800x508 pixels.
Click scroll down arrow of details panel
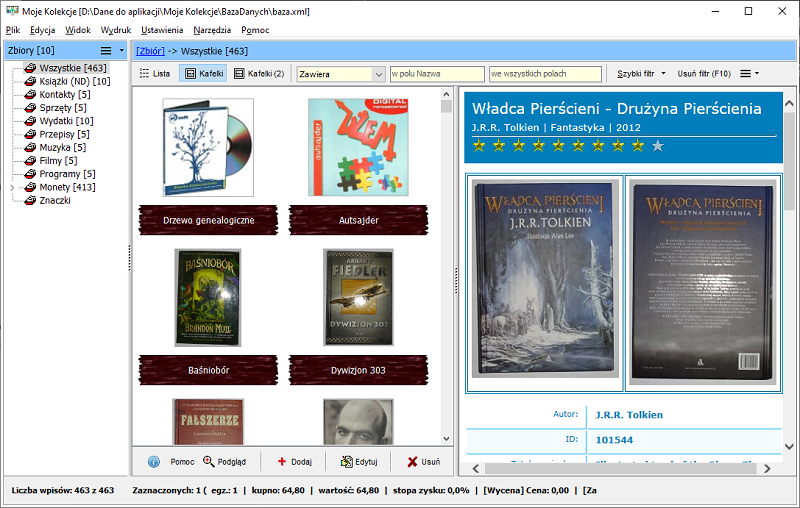(789, 446)
